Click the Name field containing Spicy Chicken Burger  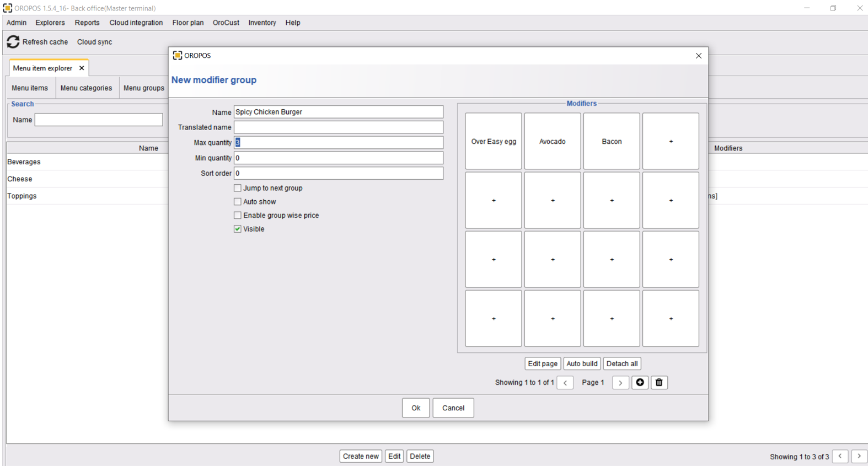coord(339,112)
